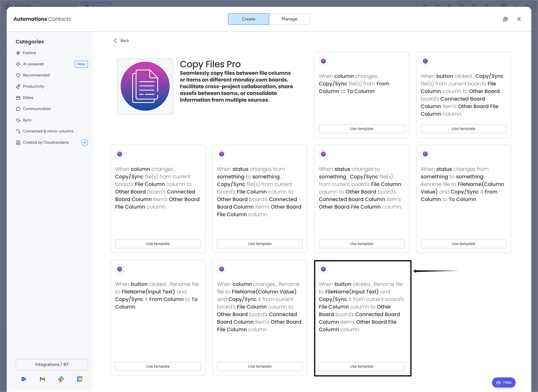Click the Sync arrows icon
The image size is (538, 392).
click(18, 120)
